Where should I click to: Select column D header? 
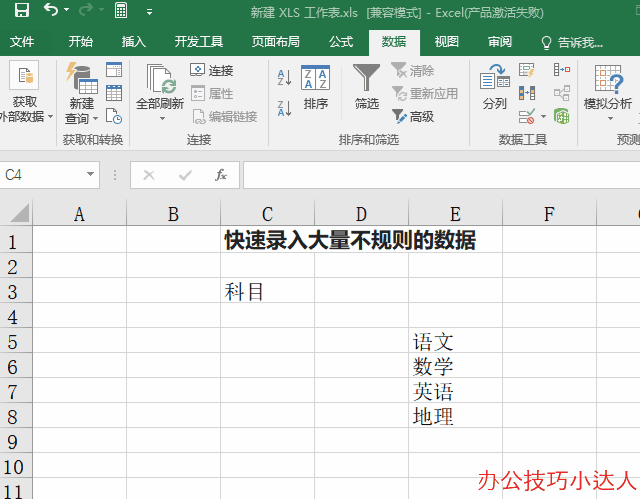pyautogui.click(x=361, y=213)
